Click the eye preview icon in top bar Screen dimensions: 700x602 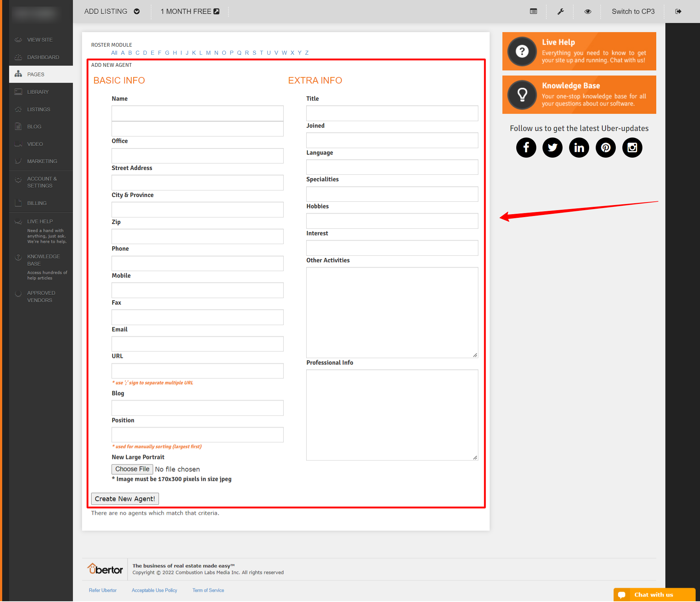pyautogui.click(x=588, y=11)
